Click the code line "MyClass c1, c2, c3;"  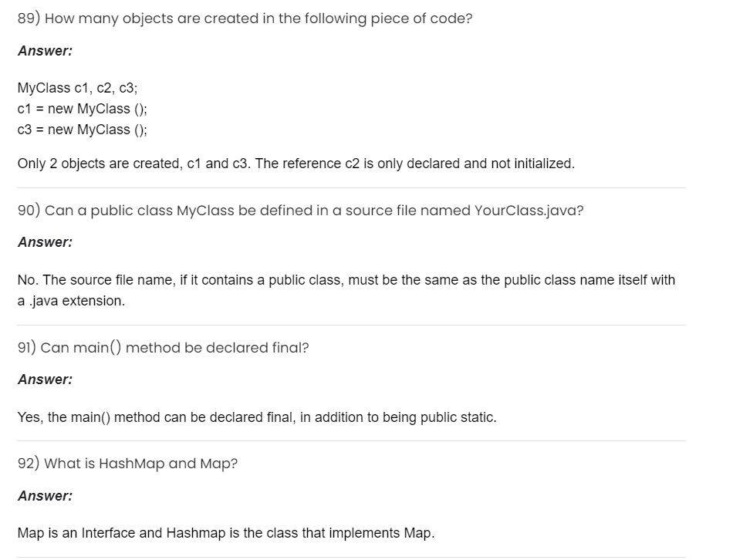[77, 88]
